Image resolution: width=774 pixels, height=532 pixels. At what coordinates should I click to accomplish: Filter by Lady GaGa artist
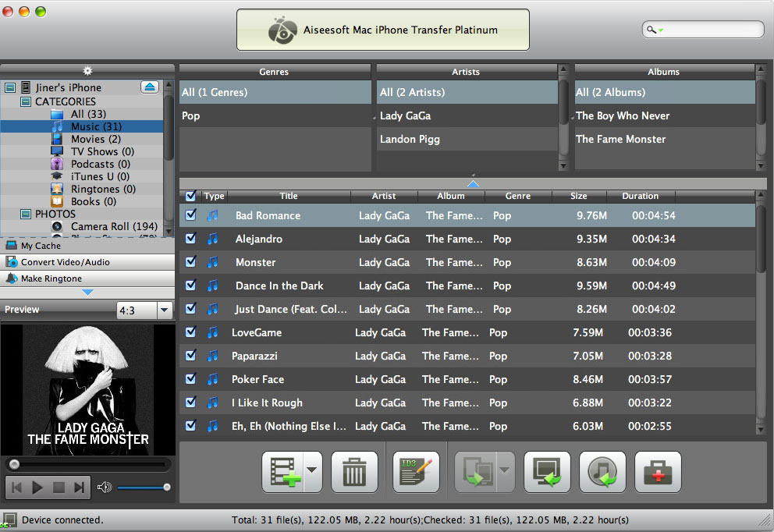pos(467,116)
